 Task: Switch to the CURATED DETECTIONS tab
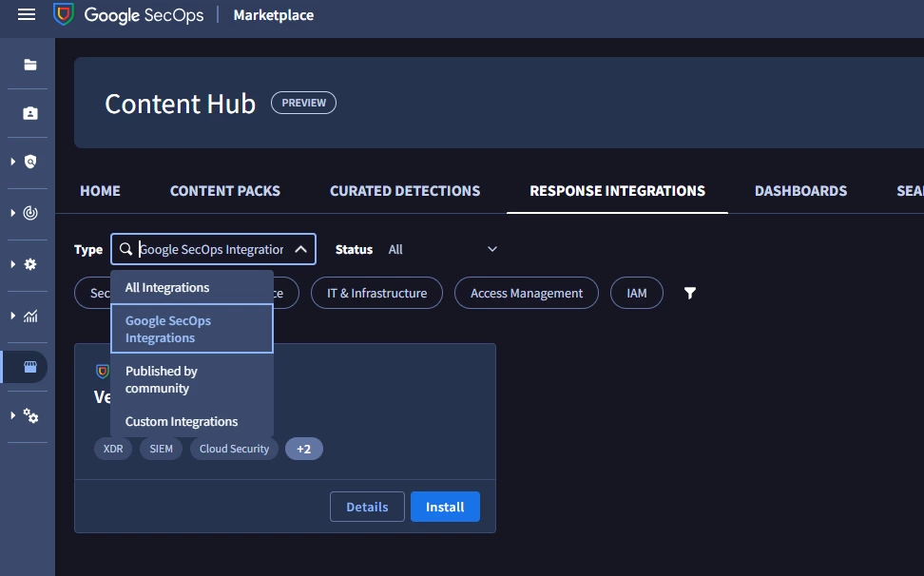tap(405, 191)
